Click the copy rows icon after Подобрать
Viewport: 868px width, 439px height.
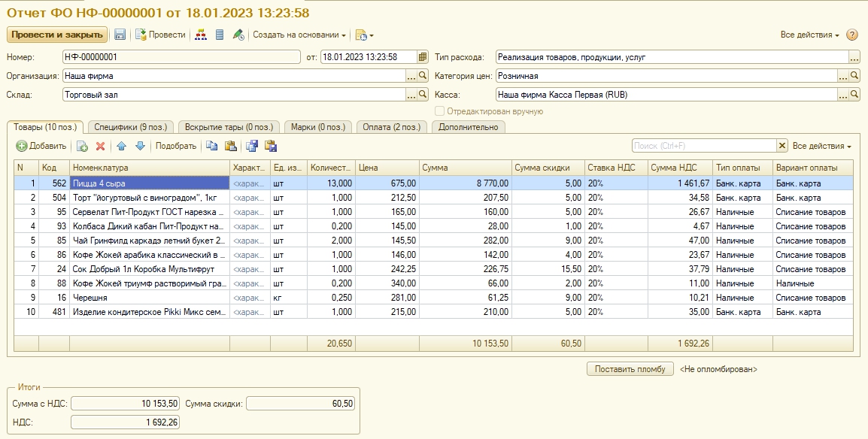(211, 146)
